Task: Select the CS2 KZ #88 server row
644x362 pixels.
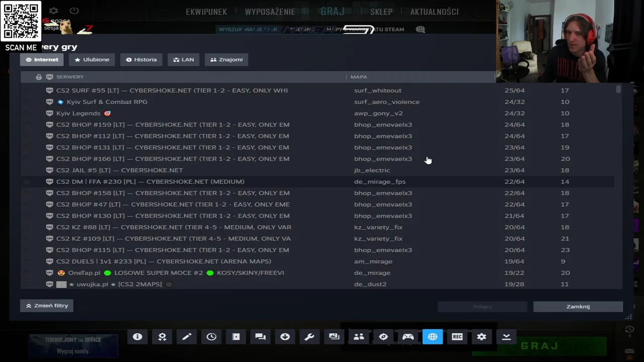Action: (x=317, y=227)
